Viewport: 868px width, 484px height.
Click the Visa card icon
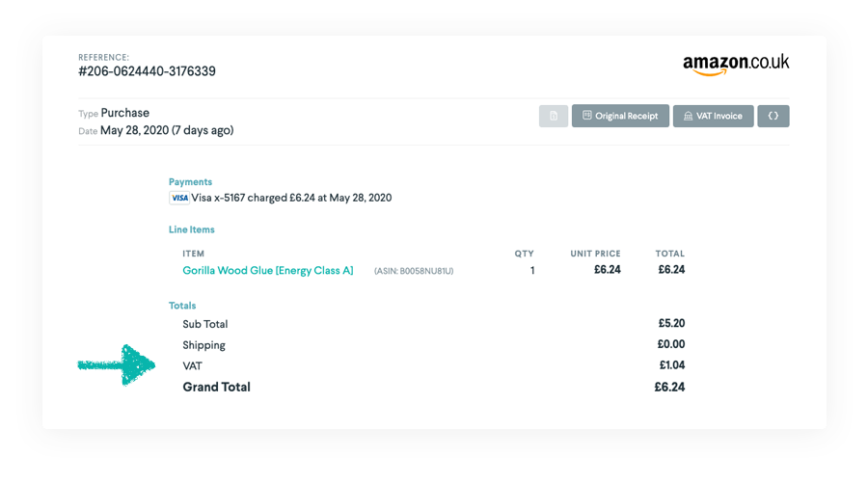click(x=179, y=198)
